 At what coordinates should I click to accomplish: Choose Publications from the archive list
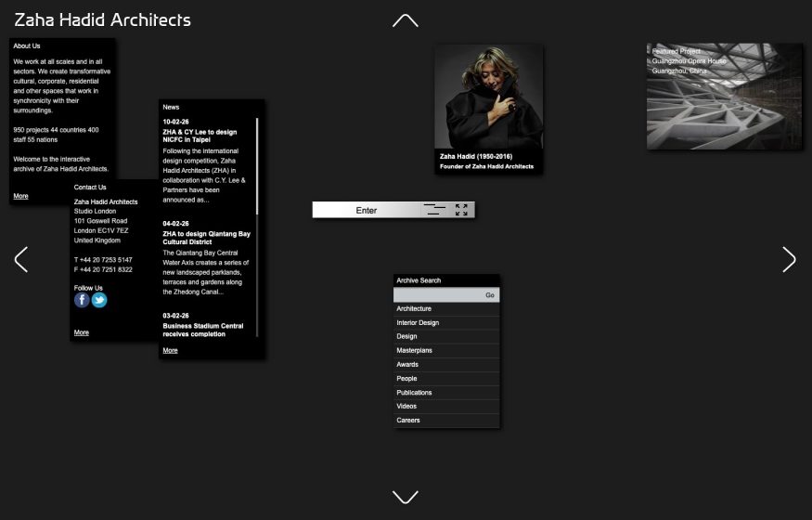[414, 392]
